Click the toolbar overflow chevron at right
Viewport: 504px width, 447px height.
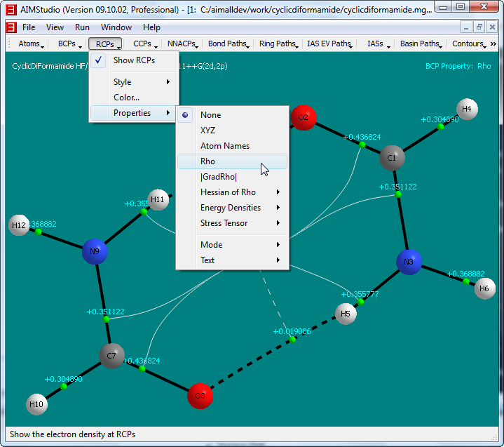click(493, 44)
